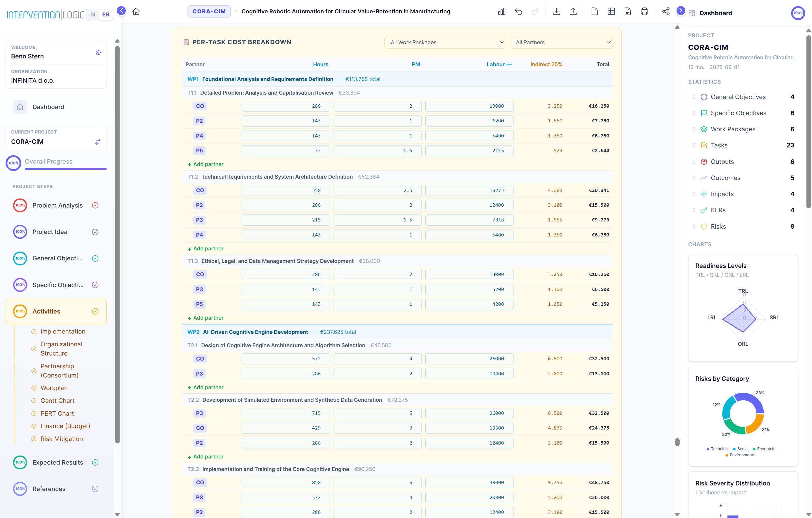Screen dimensions: 812x518
Task: Edit CO hours field 286 in task T1.1
Action: (x=286, y=106)
